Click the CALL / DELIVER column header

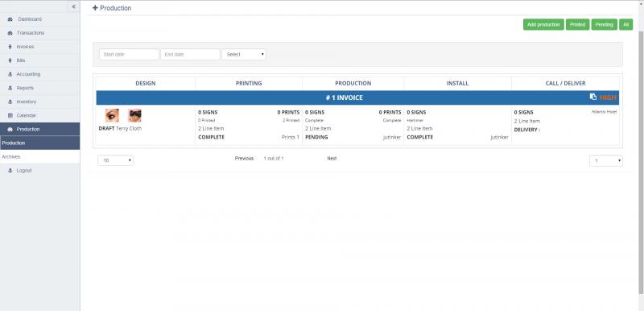pos(566,84)
